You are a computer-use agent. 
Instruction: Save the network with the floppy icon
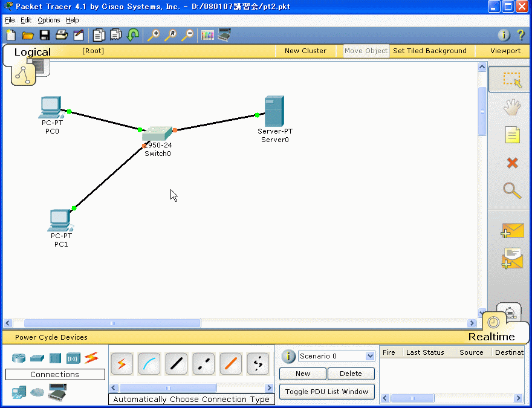point(45,35)
